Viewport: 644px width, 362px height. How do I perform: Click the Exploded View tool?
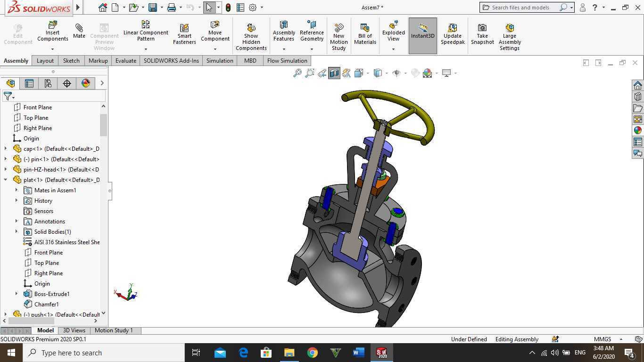393,32
